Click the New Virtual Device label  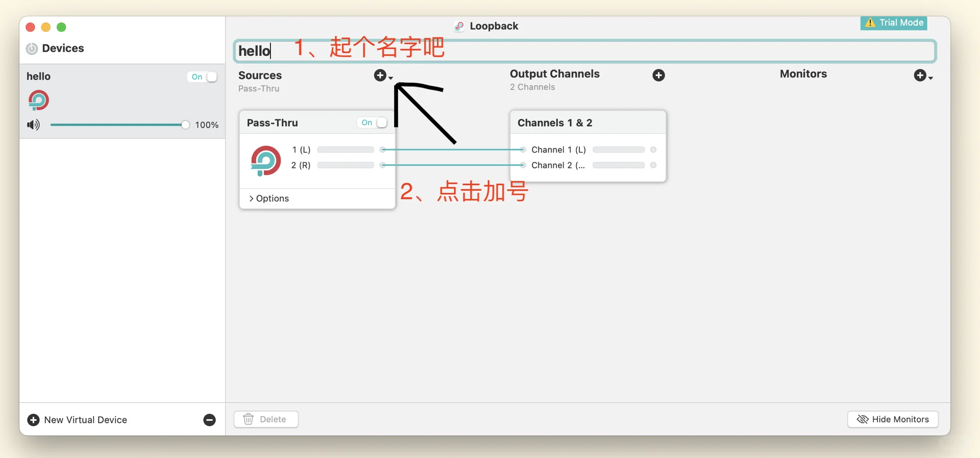coord(86,420)
